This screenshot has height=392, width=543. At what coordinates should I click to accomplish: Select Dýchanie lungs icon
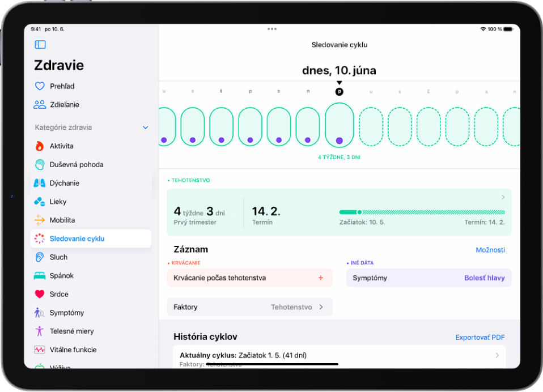(x=40, y=183)
